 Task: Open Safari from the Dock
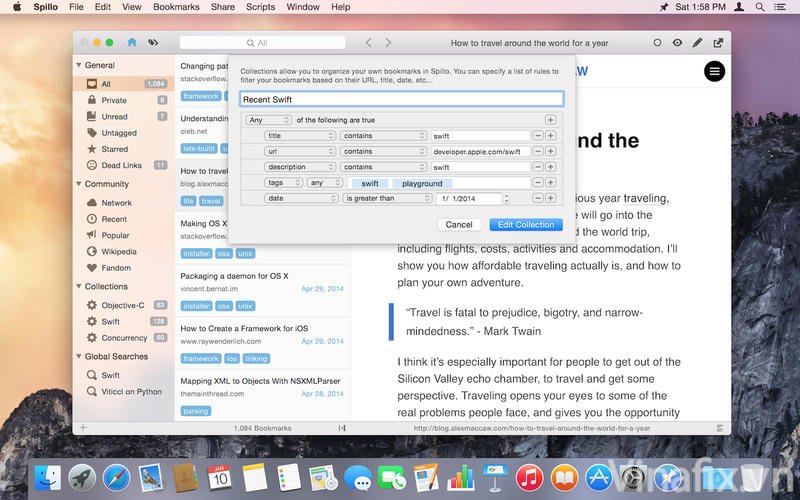(116, 478)
